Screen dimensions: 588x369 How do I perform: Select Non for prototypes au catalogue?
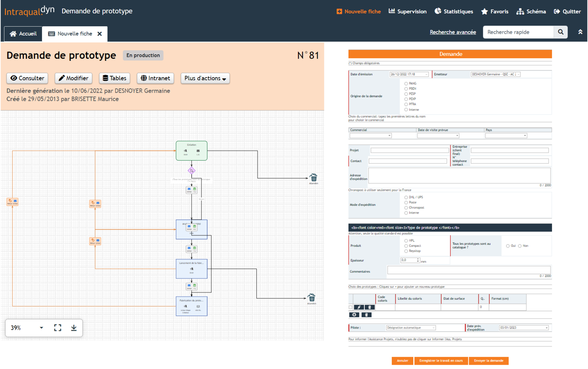(520, 246)
